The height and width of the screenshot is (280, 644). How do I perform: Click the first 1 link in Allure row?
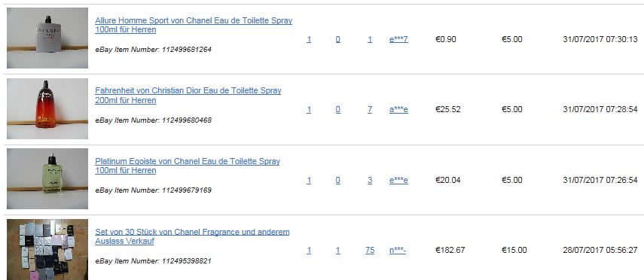point(309,39)
